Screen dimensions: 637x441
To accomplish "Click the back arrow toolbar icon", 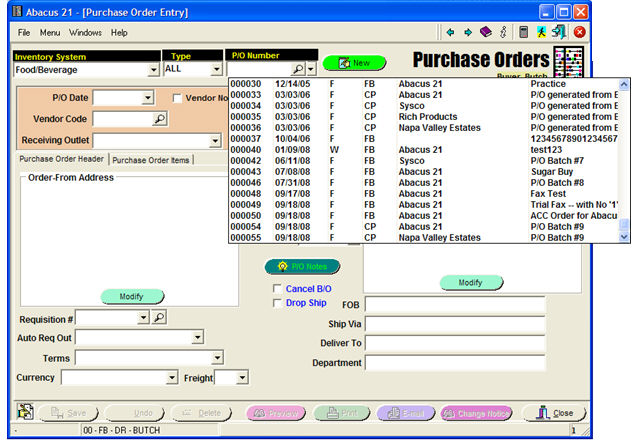I will tap(451, 33).
